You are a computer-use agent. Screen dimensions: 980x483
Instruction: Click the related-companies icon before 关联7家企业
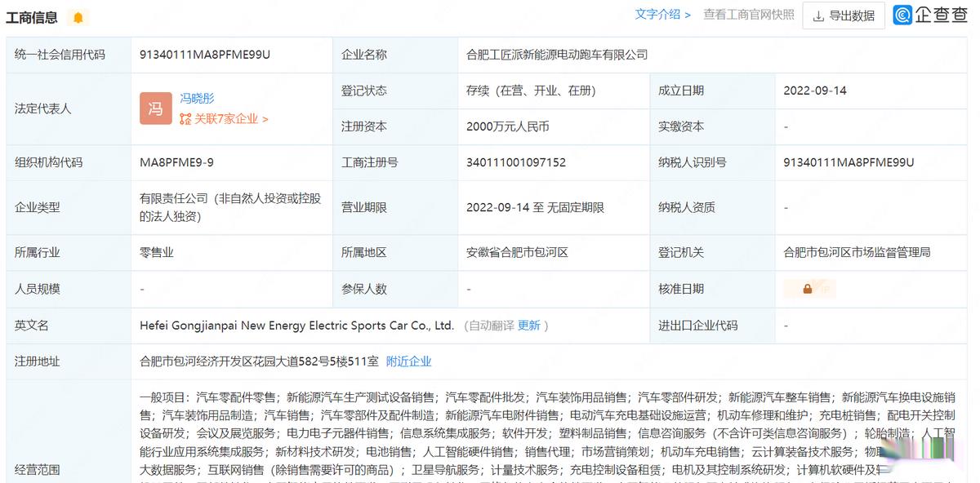(185, 119)
